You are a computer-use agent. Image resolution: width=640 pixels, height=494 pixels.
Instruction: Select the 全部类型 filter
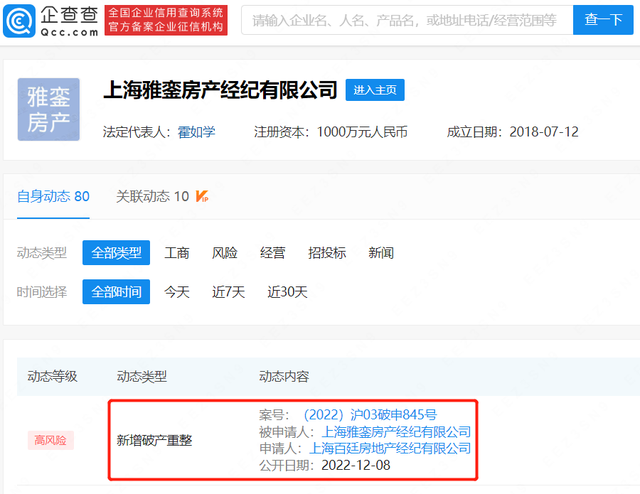(x=116, y=253)
